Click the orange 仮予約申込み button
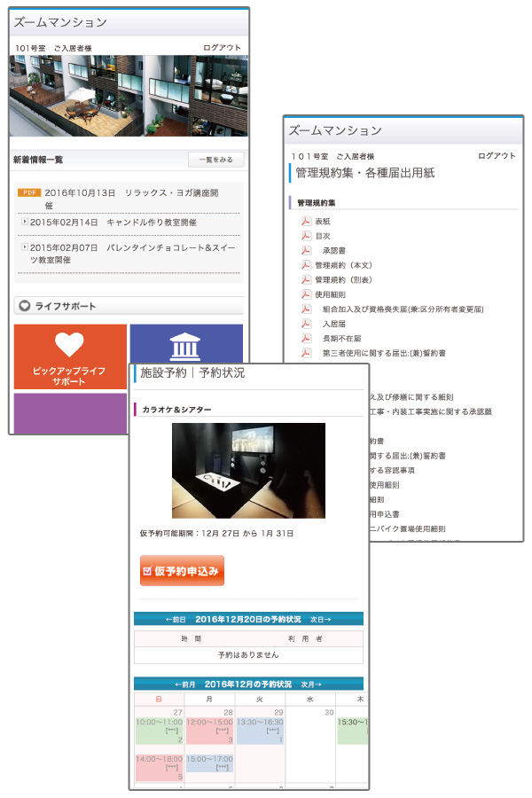532x798 pixels. click(x=182, y=571)
